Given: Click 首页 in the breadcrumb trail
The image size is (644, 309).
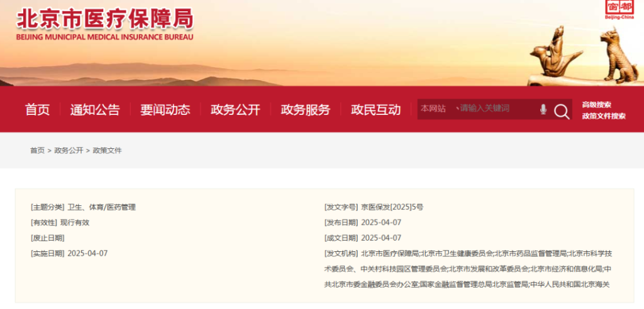Looking at the screenshot, I should point(37,151).
